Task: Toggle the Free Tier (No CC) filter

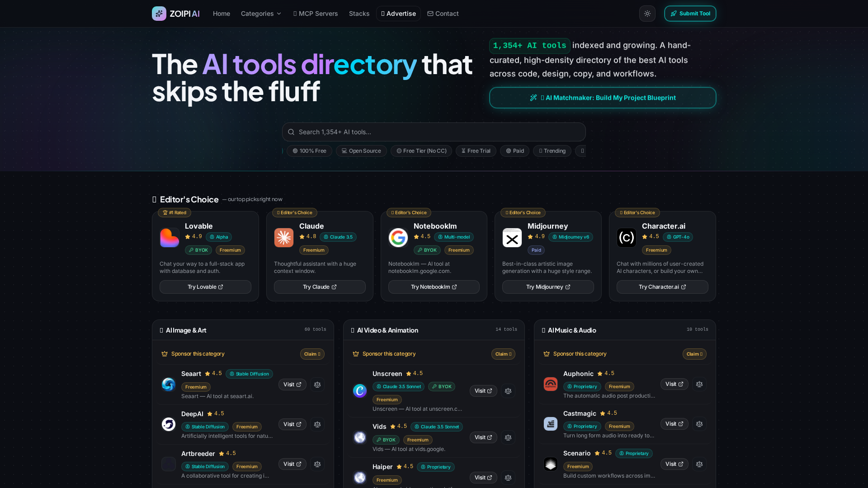Action: [421, 151]
